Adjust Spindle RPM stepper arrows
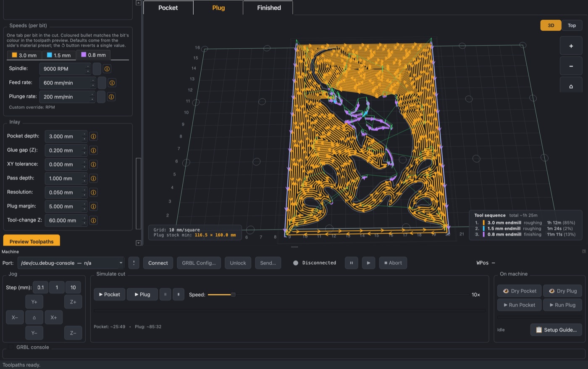The width and height of the screenshot is (588, 369). [88, 69]
